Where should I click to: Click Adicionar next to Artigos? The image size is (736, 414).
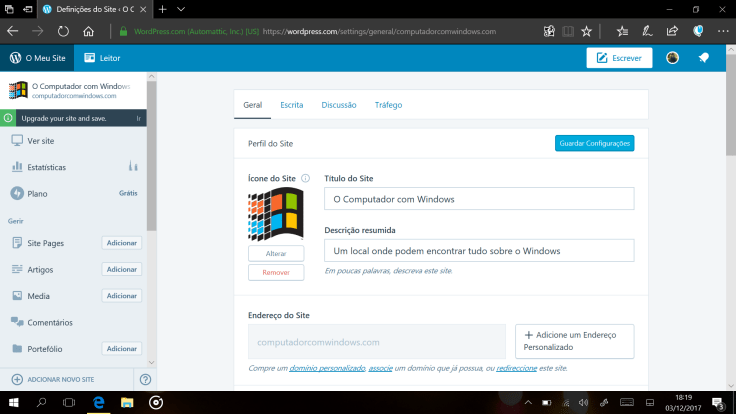point(122,269)
